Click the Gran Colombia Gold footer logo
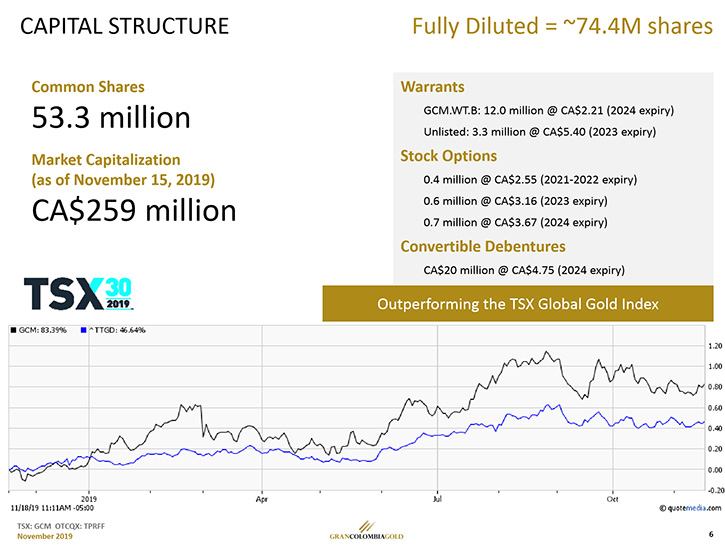Screen dimensions: 725x548 (x=367, y=530)
